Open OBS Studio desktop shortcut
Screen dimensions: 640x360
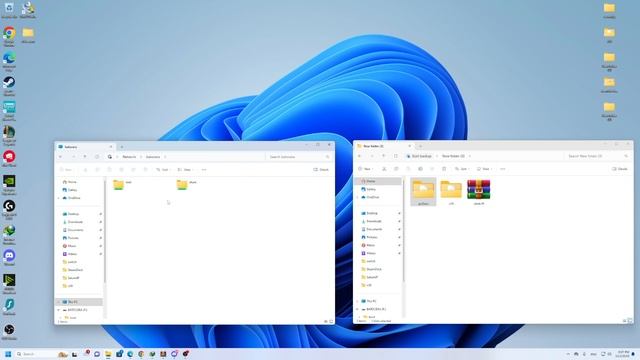coord(9,332)
